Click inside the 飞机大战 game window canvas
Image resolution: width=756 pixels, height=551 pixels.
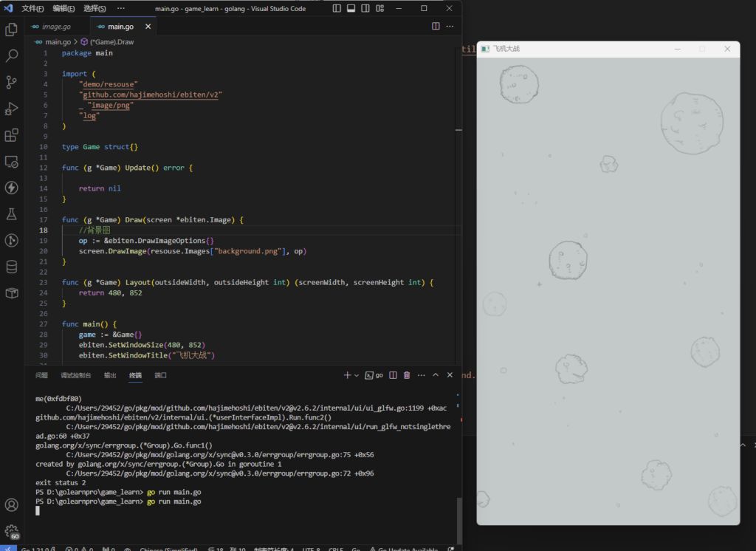coord(608,295)
